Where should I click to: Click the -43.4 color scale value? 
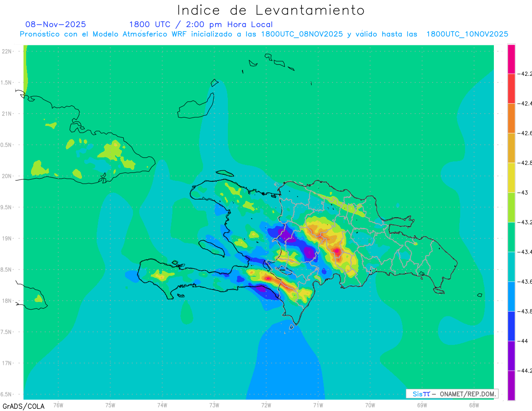pyautogui.click(x=526, y=252)
